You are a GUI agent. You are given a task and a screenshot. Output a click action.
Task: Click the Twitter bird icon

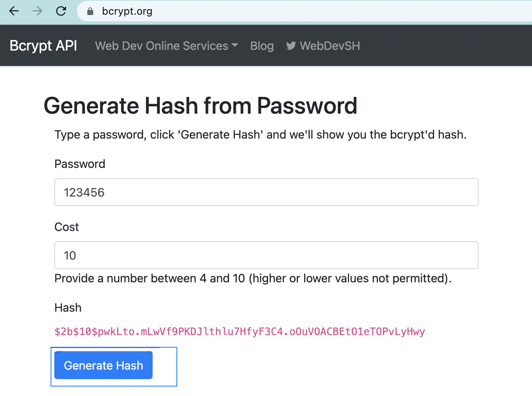coord(291,46)
